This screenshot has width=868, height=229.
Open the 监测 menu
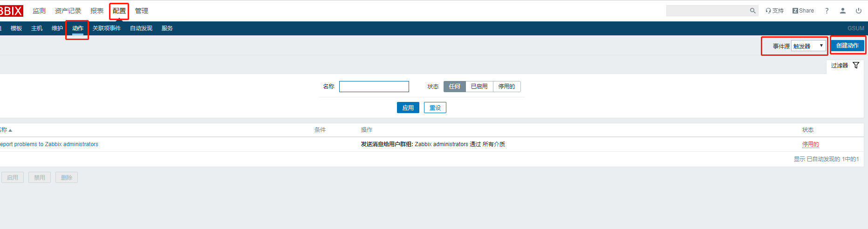click(x=39, y=11)
